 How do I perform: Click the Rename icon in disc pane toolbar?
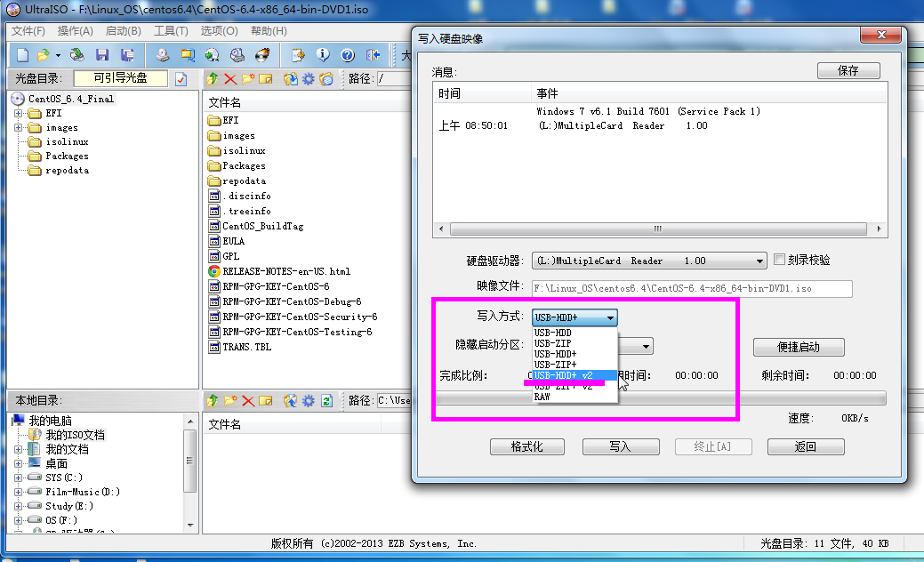pyautogui.click(x=266, y=79)
